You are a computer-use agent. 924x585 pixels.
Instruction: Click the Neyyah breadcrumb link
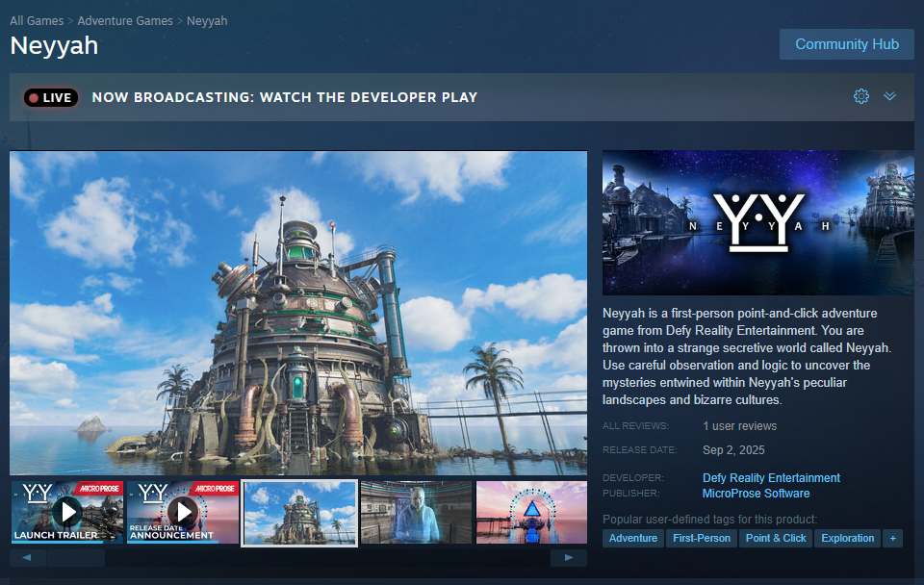click(x=207, y=20)
